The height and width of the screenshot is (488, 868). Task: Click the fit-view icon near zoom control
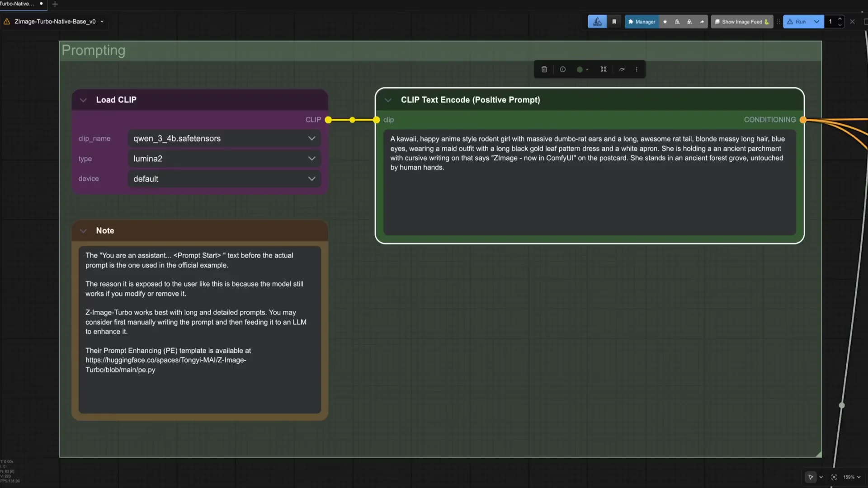point(834,477)
